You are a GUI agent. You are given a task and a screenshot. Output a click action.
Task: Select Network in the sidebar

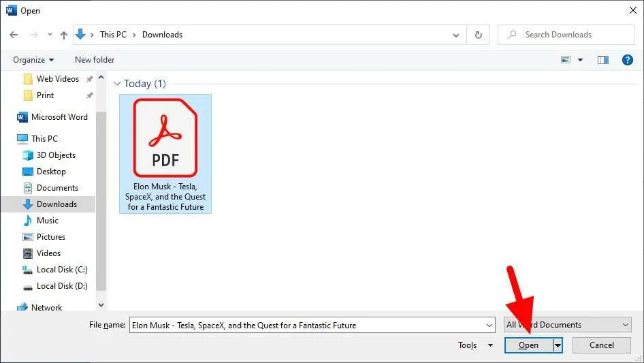coord(39,308)
